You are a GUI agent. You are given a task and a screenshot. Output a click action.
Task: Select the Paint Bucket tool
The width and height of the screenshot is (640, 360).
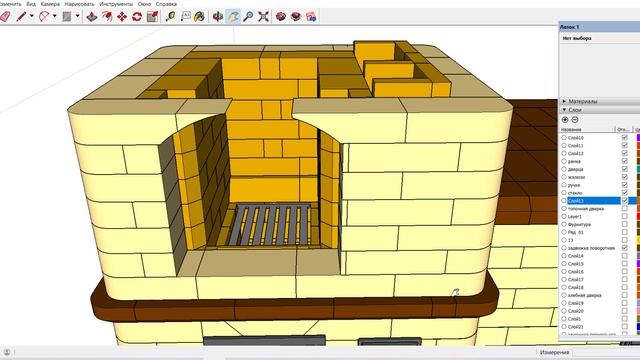pos(200,17)
